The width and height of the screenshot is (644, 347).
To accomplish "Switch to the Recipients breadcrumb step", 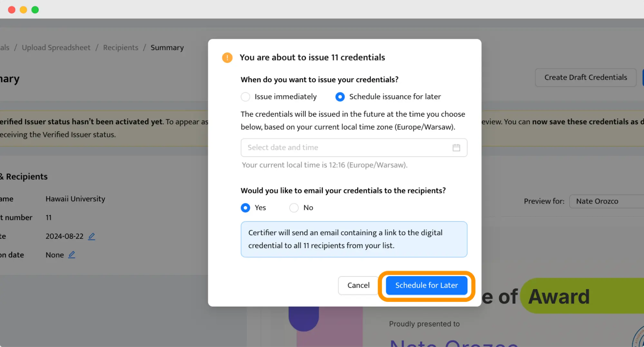I will tap(120, 47).
